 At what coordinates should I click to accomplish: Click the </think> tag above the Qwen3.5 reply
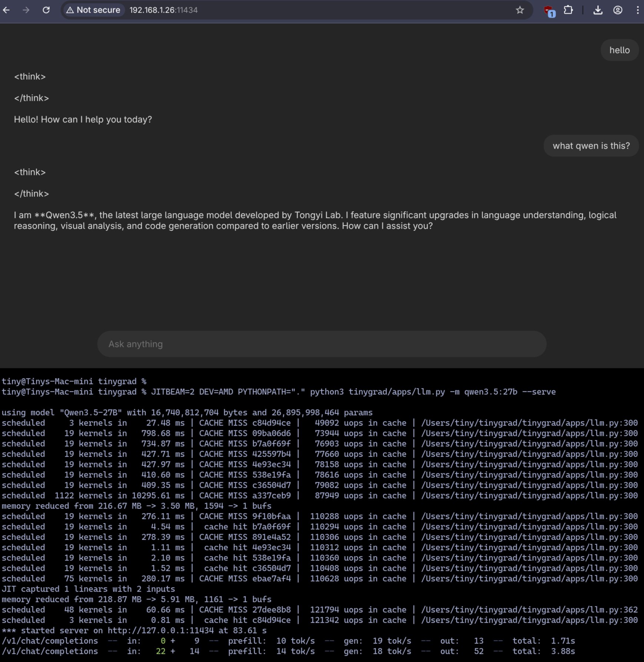tap(32, 193)
